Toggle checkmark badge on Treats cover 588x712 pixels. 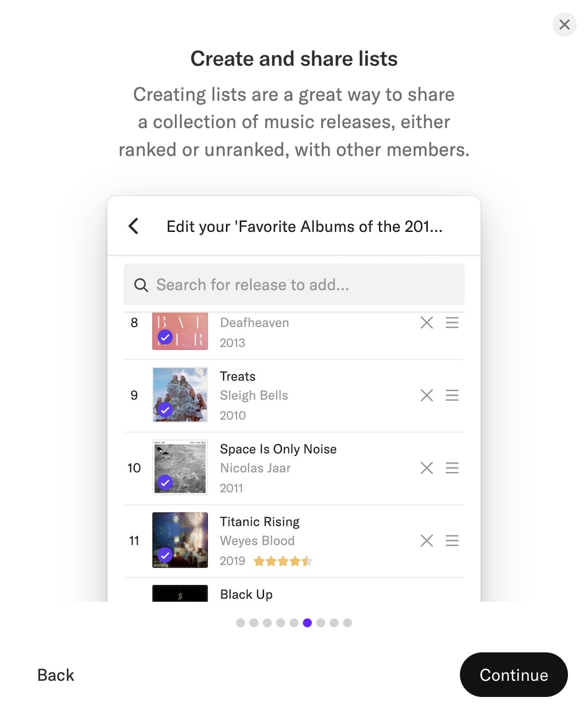[x=165, y=410]
